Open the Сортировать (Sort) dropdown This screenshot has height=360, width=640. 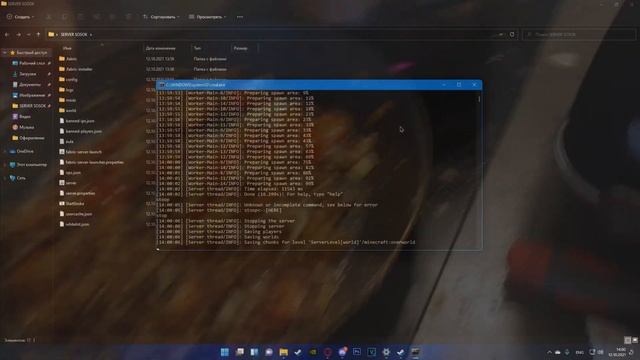tap(161, 17)
